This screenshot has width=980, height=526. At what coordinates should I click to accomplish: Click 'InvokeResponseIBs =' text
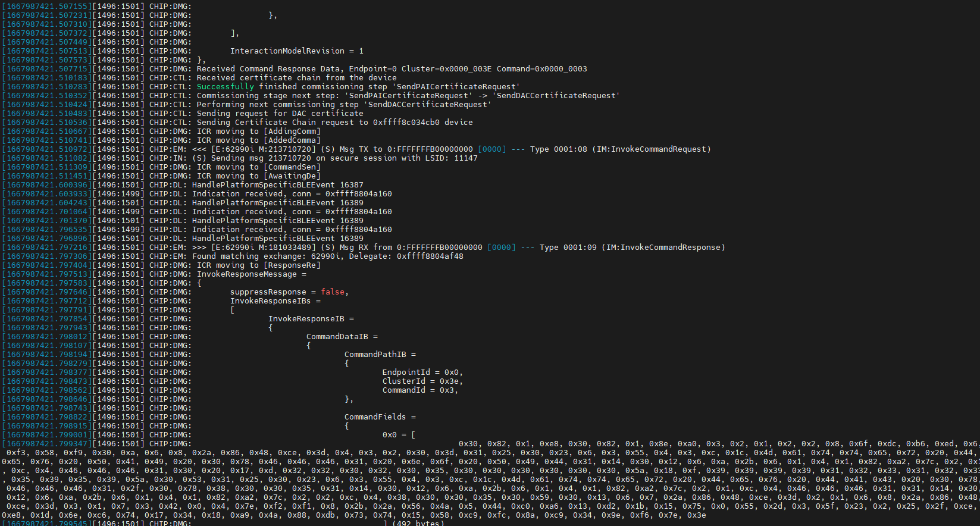click(275, 301)
